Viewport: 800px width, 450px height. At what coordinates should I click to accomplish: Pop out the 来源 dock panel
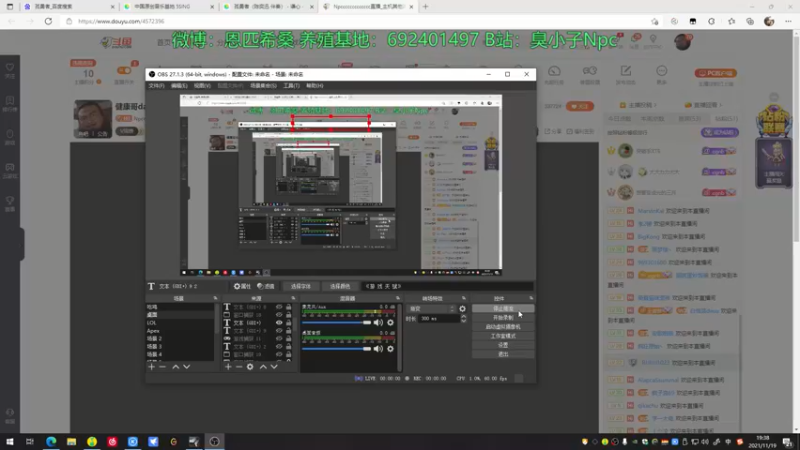(x=293, y=298)
